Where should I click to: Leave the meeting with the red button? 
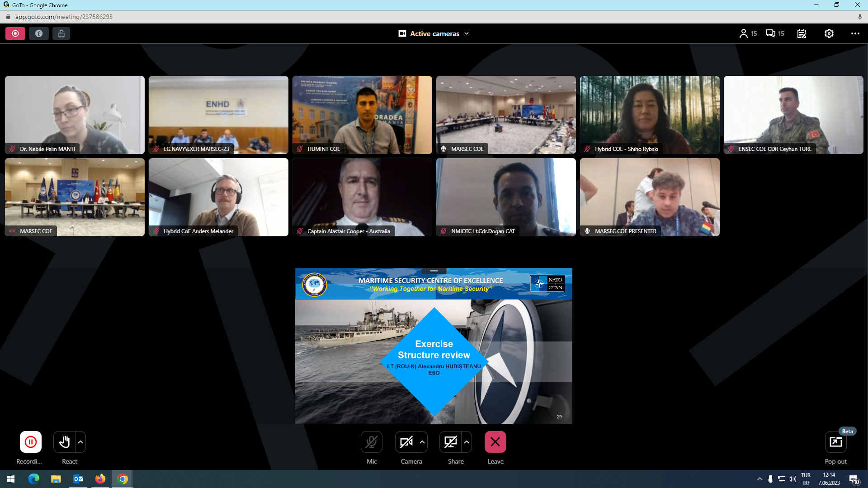495,442
